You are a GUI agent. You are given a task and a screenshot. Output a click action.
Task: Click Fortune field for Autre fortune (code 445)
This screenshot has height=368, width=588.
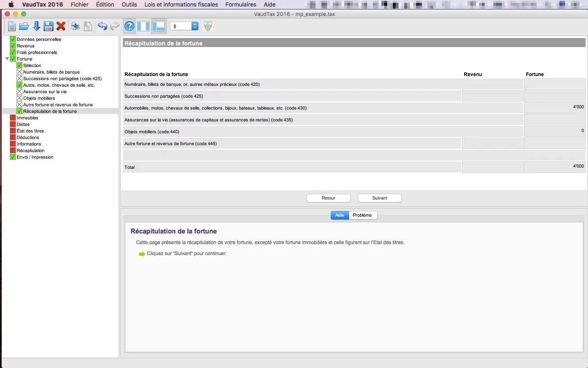tap(555, 144)
